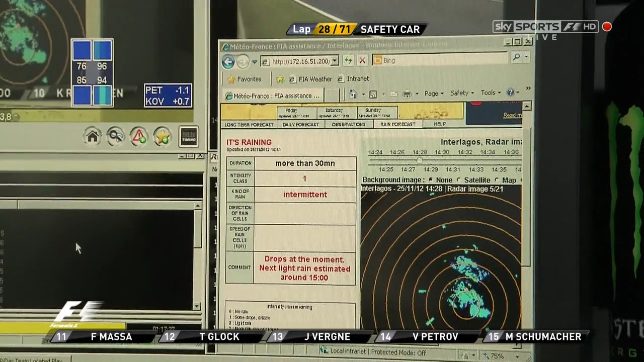Switch to the Observations tab
This screenshot has height=362, width=644.
pyautogui.click(x=349, y=124)
